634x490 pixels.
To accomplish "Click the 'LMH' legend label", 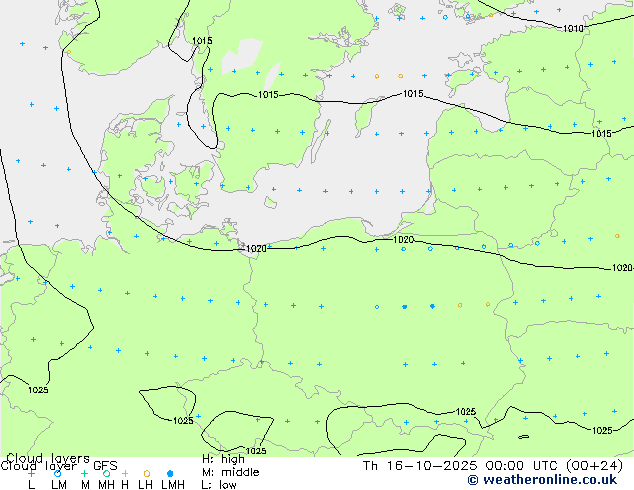I will (x=173, y=485).
